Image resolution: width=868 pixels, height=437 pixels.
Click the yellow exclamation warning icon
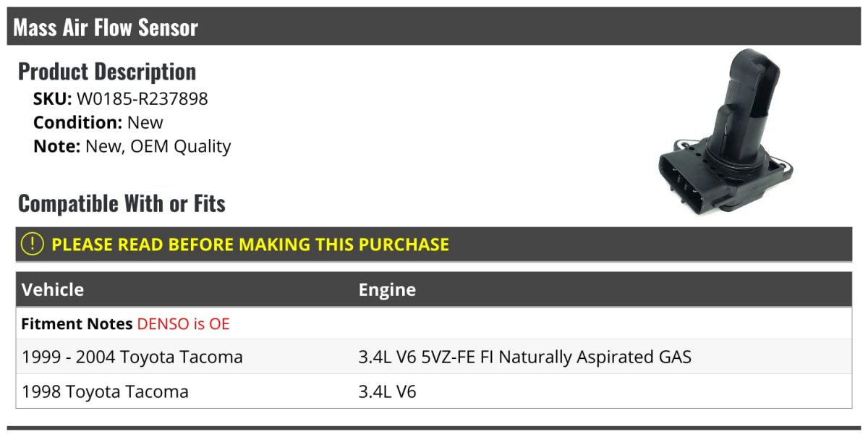point(33,245)
